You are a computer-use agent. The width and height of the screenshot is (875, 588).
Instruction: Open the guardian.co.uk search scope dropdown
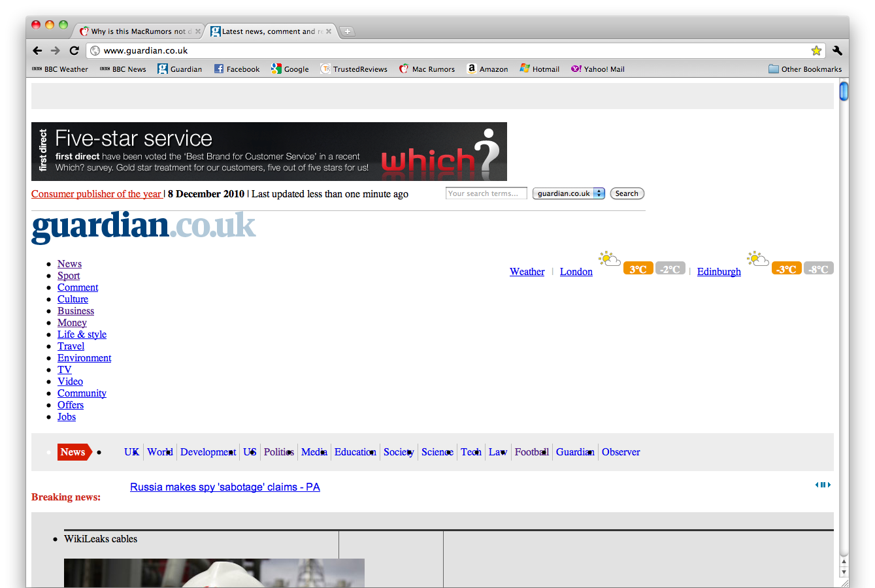pyautogui.click(x=569, y=193)
